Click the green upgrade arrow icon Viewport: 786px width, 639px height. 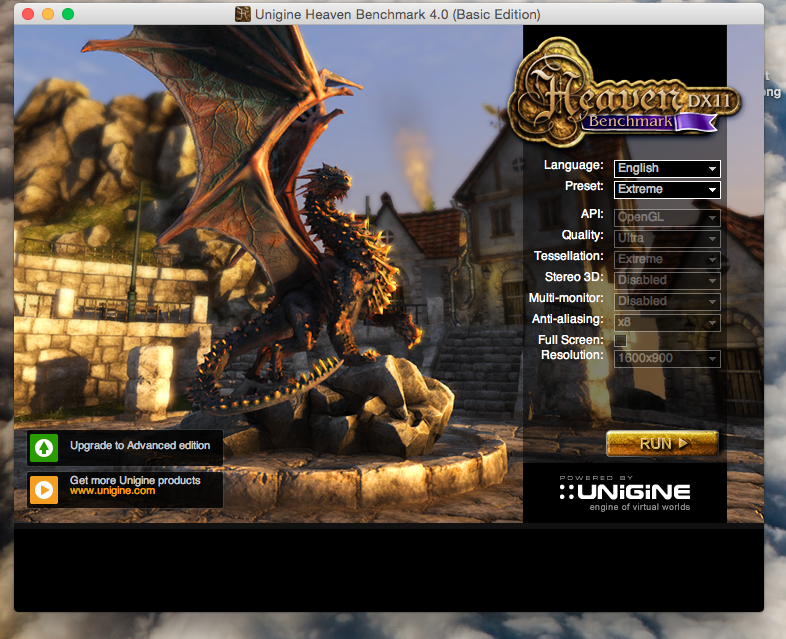(44, 448)
